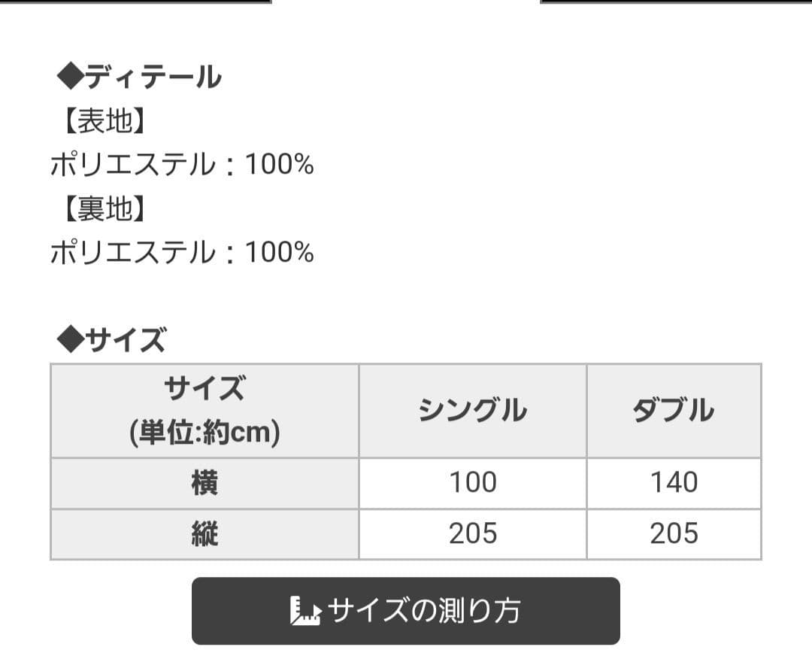
Task: Select the 100 value in シングル column
Action: click(472, 482)
